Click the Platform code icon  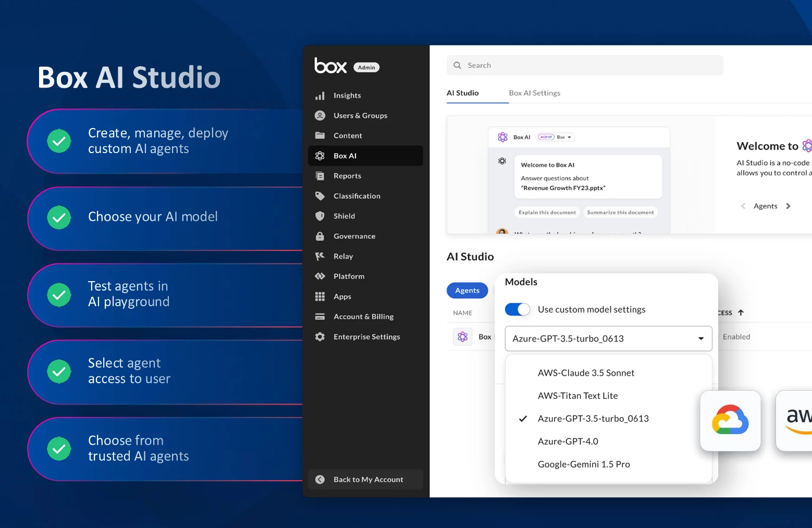coord(320,276)
